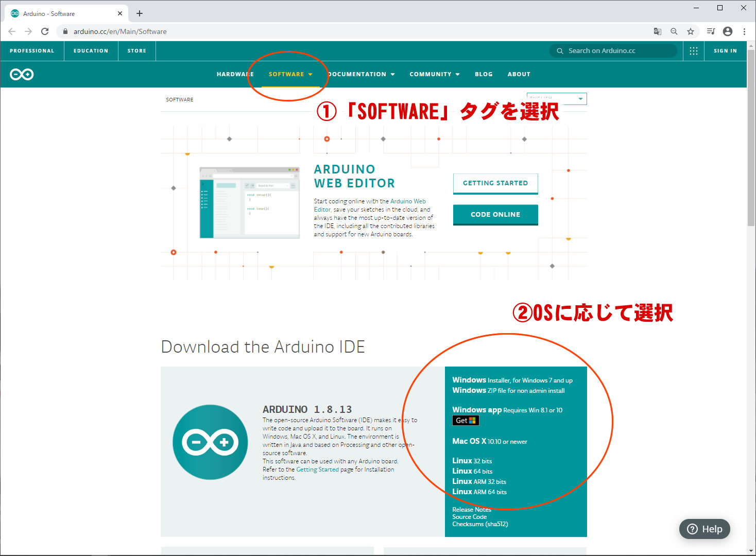Image resolution: width=756 pixels, height=556 pixels.
Task: Open the apps grid icon beside Sign In
Action: coord(694,51)
